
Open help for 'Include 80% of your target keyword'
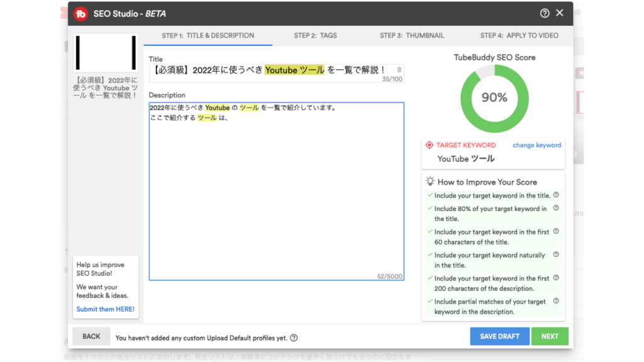click(556, 208)
